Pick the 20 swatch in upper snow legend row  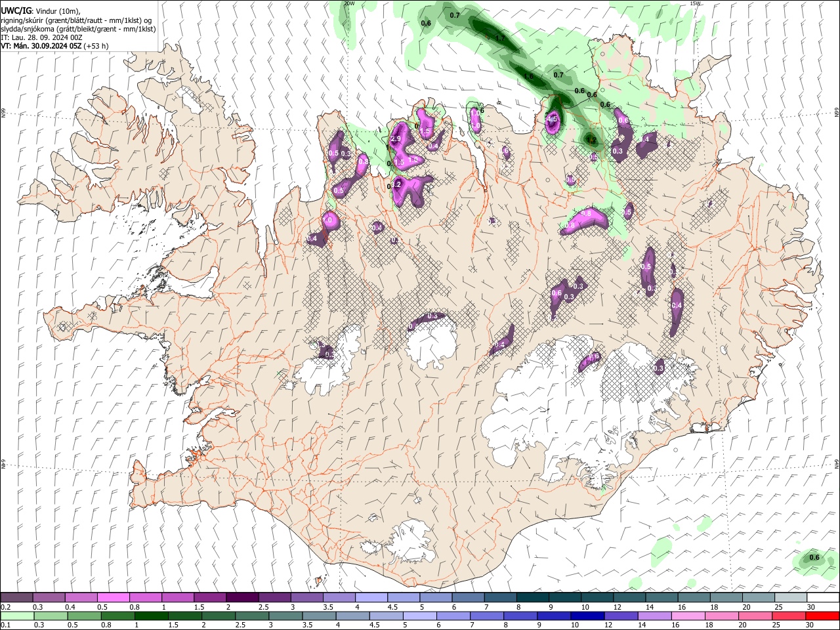pos(757,598)
